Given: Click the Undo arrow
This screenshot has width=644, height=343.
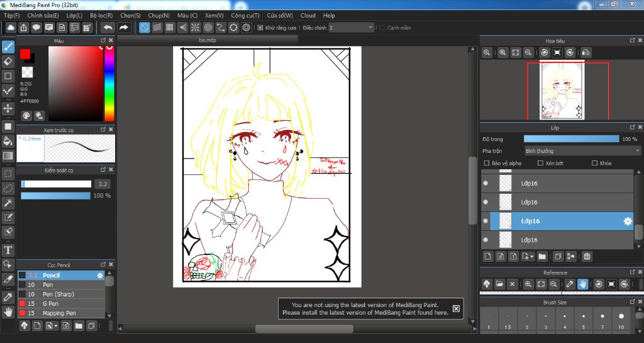Looking at the screenshot, I should pos(108,28).
